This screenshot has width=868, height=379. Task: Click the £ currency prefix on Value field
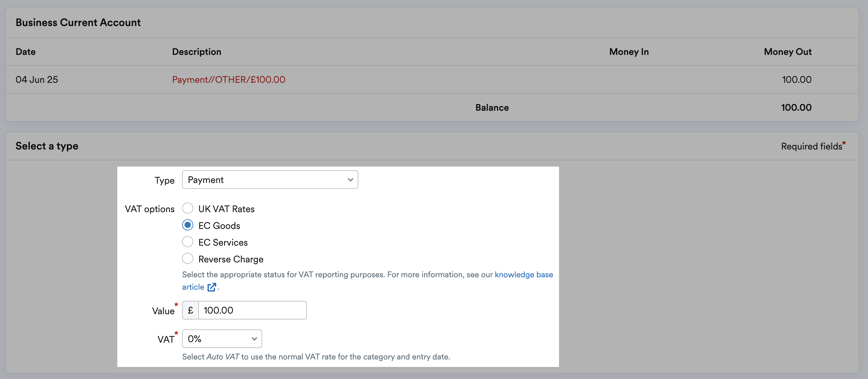point(190,310)
